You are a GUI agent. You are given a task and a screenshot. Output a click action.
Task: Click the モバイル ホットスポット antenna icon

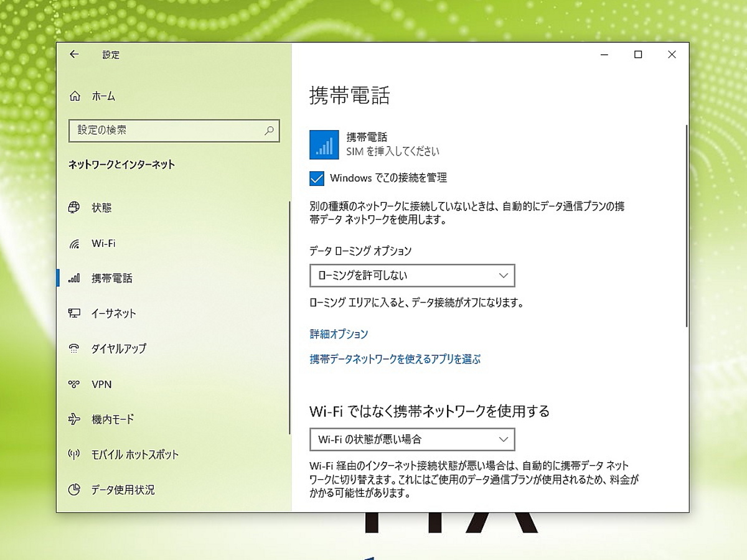click(x=74, y=454)
